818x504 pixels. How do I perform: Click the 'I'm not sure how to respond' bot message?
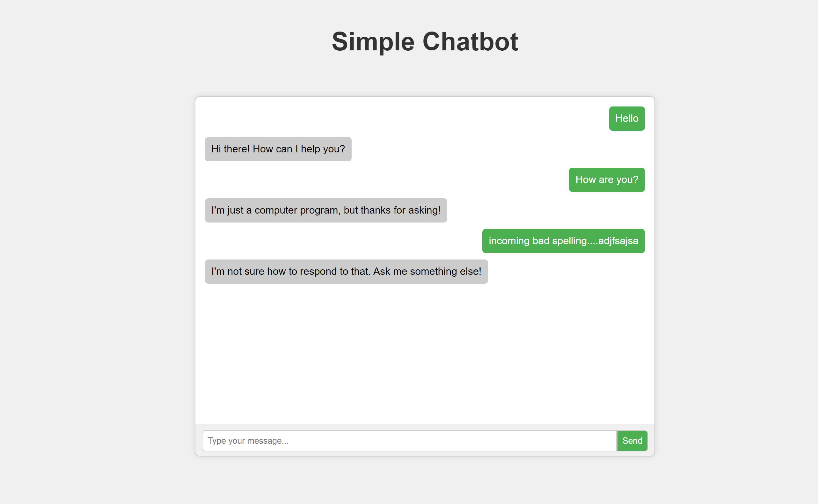pos(345,271)
